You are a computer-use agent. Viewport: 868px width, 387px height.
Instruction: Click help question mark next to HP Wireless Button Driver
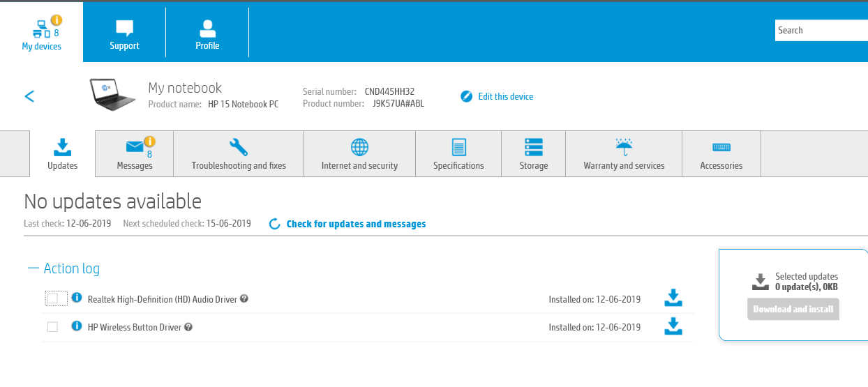[x=188, y=327]
